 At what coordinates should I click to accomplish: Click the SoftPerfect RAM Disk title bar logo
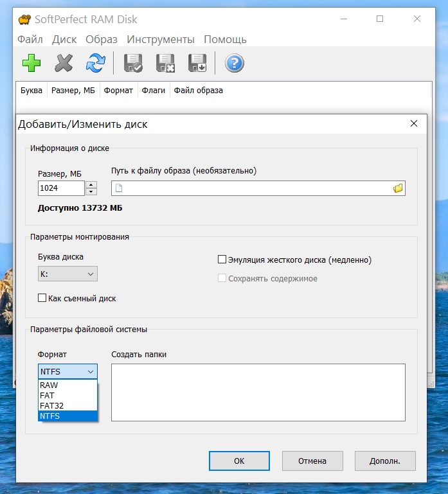click(24, 19)
